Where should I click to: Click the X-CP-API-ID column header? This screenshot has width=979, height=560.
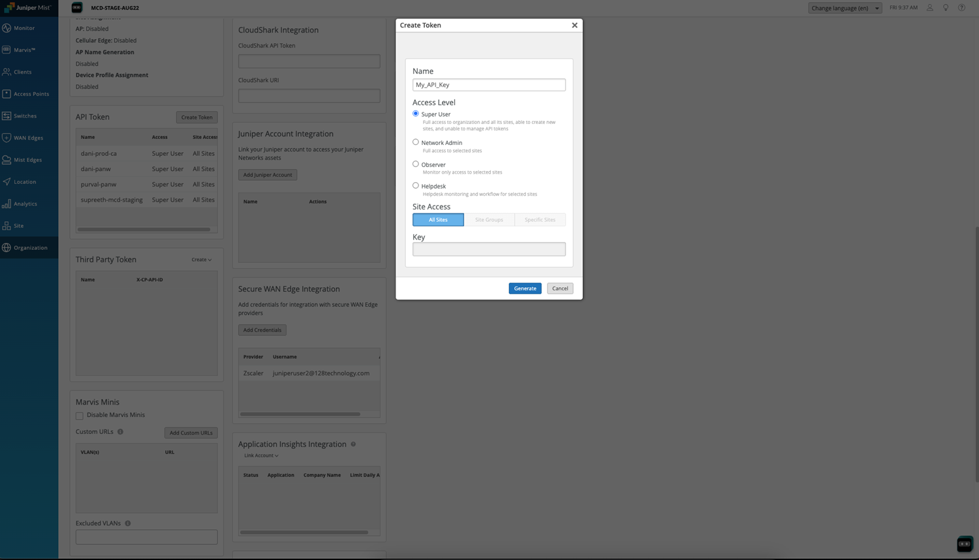tap(149, 280)
